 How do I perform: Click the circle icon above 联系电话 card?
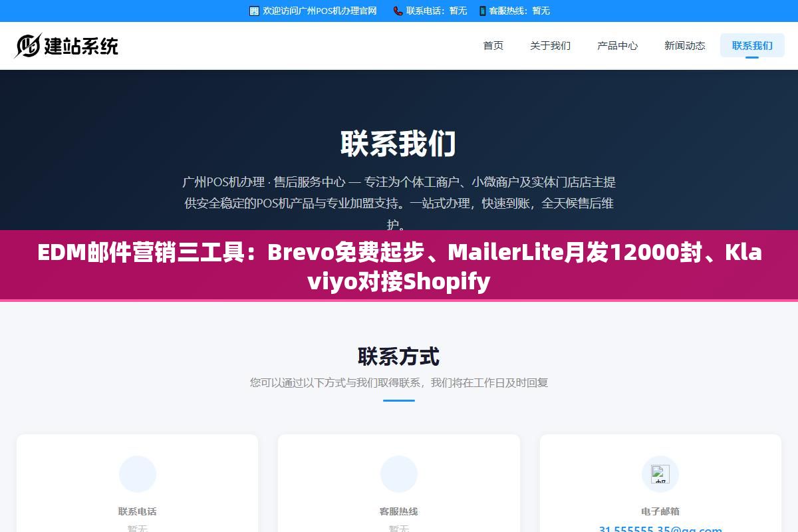(x=138, y=474)
